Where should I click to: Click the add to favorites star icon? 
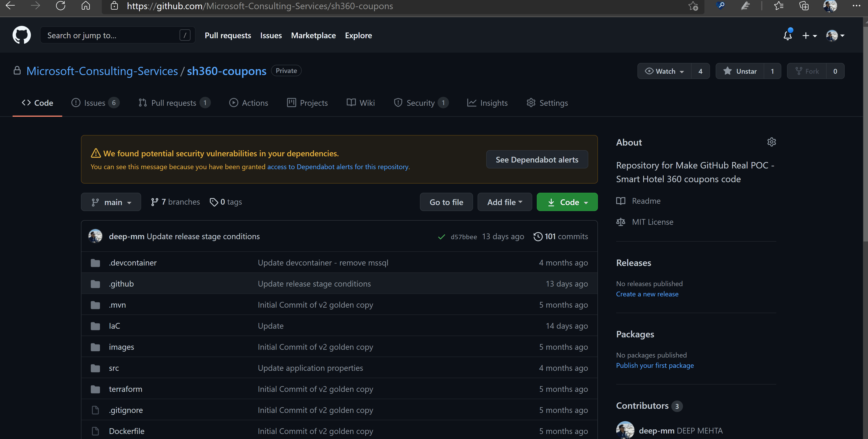pyautogui.click(x=693, y=6)
